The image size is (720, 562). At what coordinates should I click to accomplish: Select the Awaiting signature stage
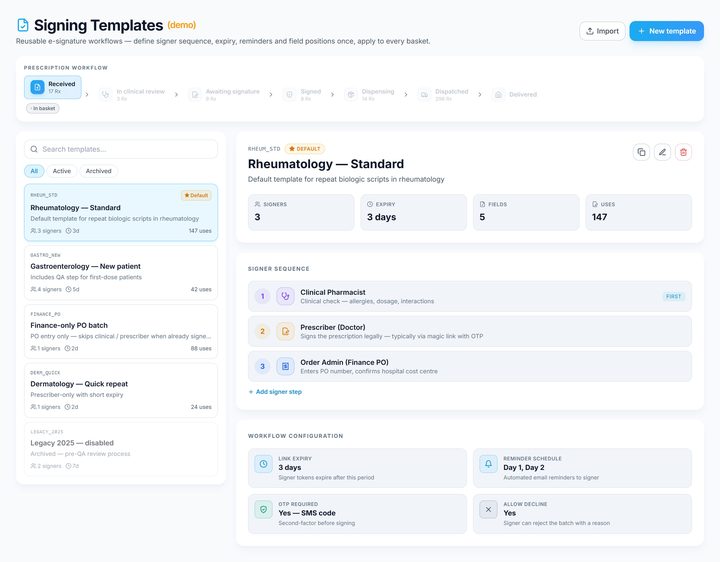(225, 95)
